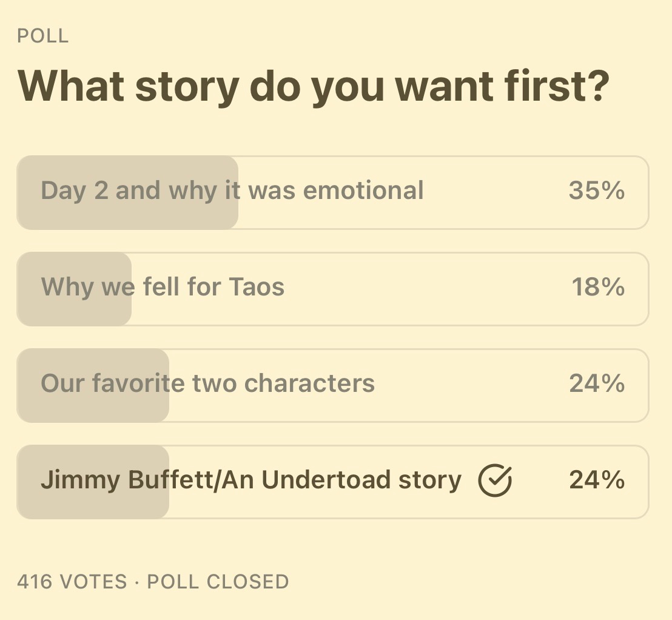Image resolution: width=672 pixels, height=620 pixels.
Task: Click the 35% result percentage
Action: point(597,190)
